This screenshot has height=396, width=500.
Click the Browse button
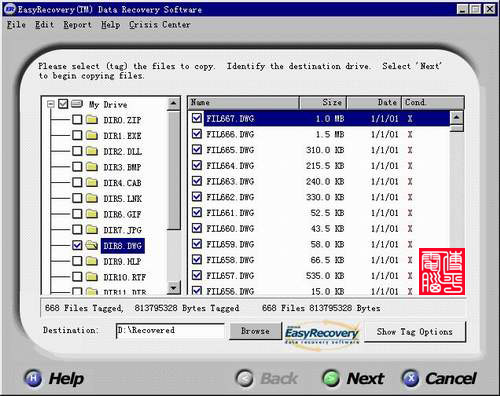click(x=256, y=331)
